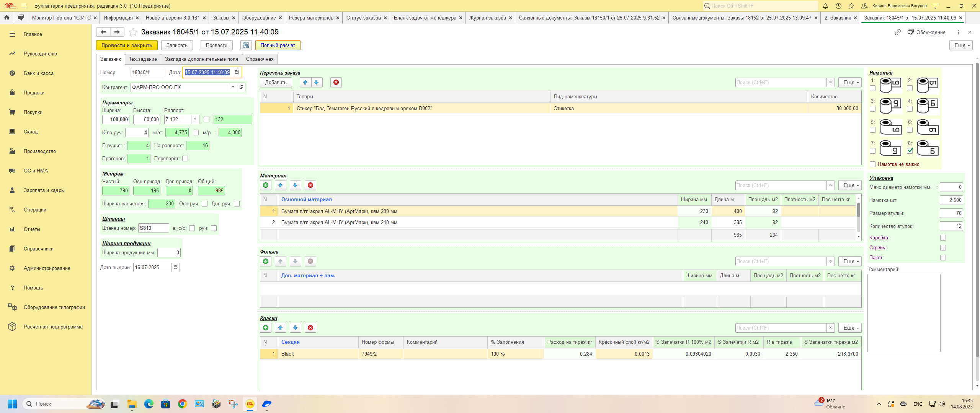Open notifications bell icon

[825, 6]
